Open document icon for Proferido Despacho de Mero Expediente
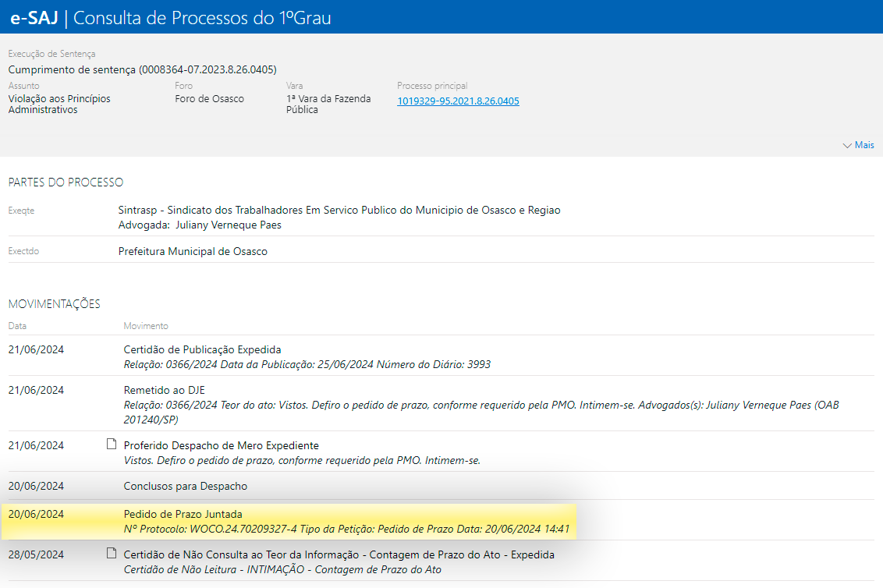This screenshot has width=883, height=588. pos(112,445)
